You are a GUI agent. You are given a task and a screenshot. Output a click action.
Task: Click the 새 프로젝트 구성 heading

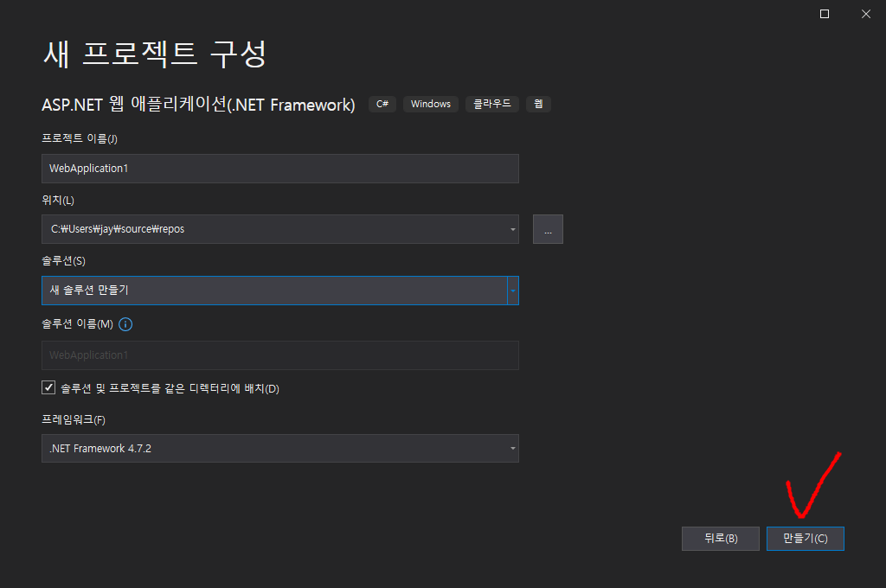pos(154,54)
